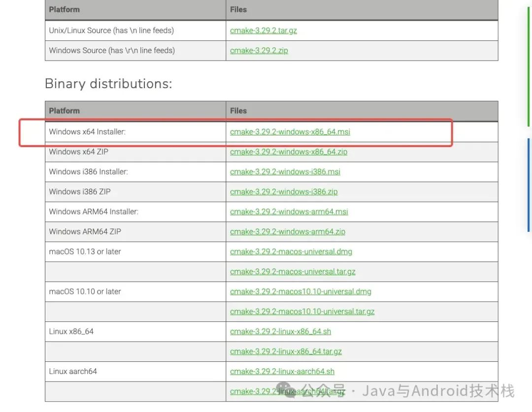Screen dimensions: 532x412
Task: Open cmake-3.29.2-linux-aarch64.tar.gz link
Action: [287, 392]
